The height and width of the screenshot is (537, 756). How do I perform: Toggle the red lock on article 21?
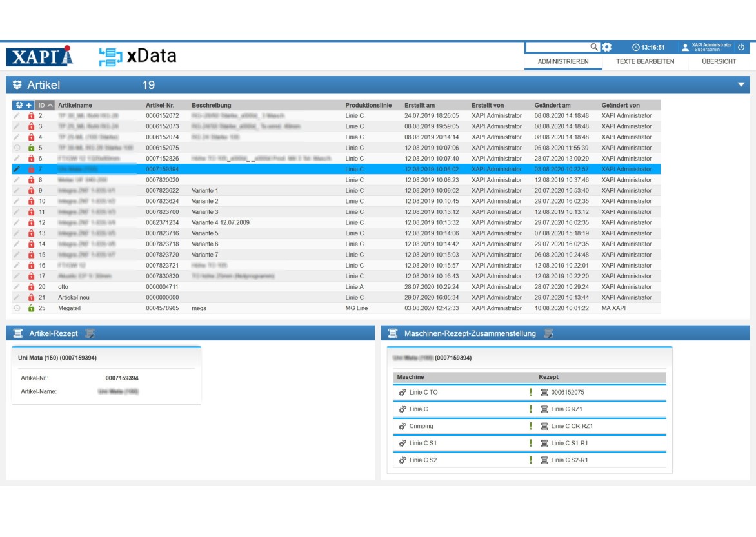tap(30, 297)
